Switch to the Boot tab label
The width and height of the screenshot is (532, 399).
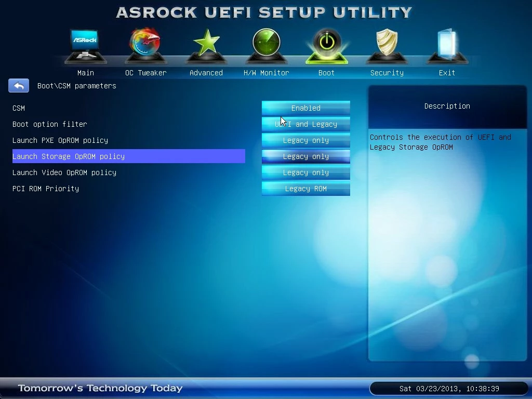[326, 73]
